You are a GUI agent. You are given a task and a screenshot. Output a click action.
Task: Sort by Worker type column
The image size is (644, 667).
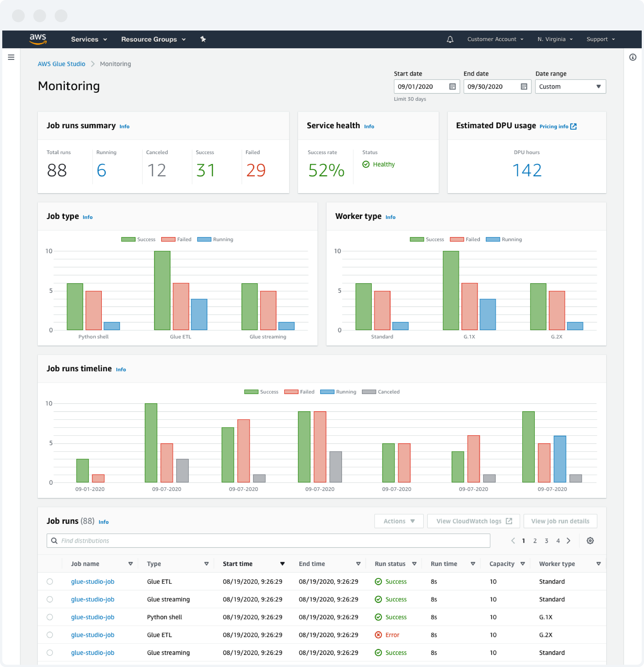[598, 564]
